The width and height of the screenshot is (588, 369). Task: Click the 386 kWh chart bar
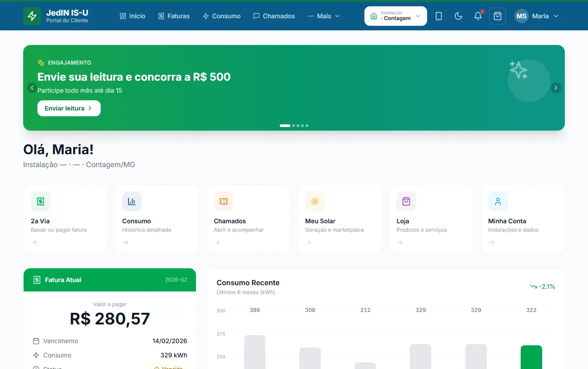click(255, 352)
